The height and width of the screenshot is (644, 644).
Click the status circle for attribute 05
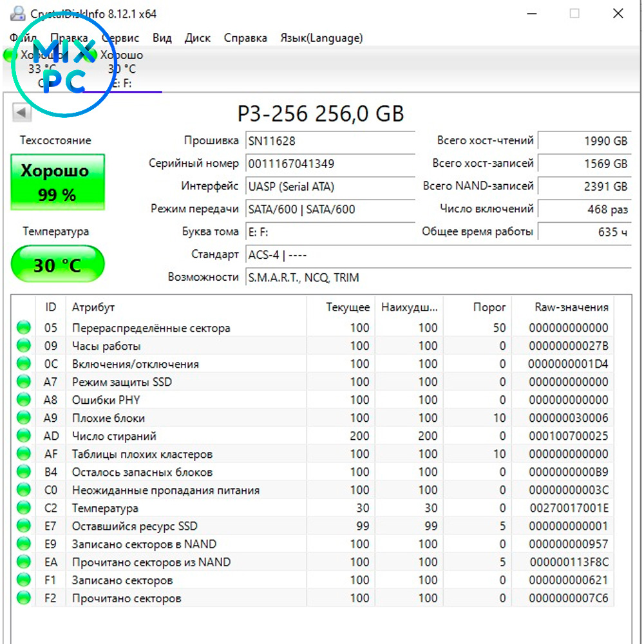[24, 327]
